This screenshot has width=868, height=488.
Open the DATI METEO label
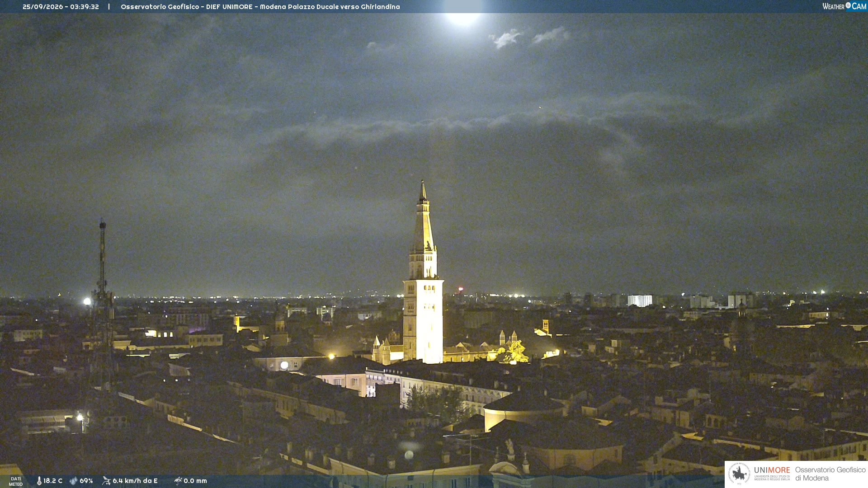(x=16, y=481)
